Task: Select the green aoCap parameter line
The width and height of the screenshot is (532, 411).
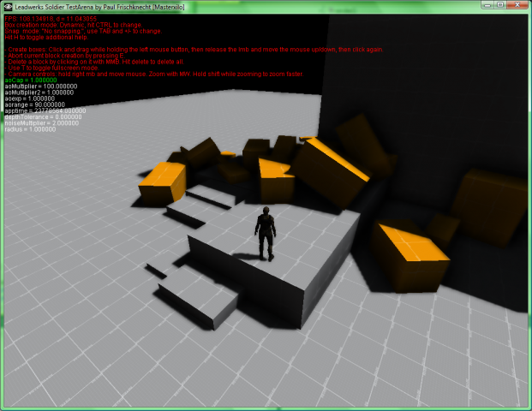Action: pos(29,80)
